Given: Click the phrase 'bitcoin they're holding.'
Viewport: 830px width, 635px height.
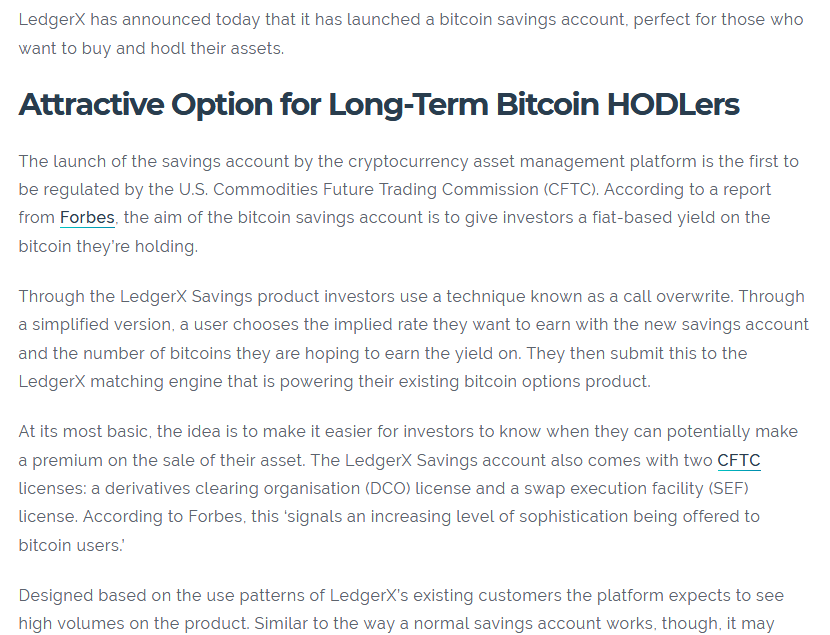Looking at the screenshot, I should tap(108, 247).
